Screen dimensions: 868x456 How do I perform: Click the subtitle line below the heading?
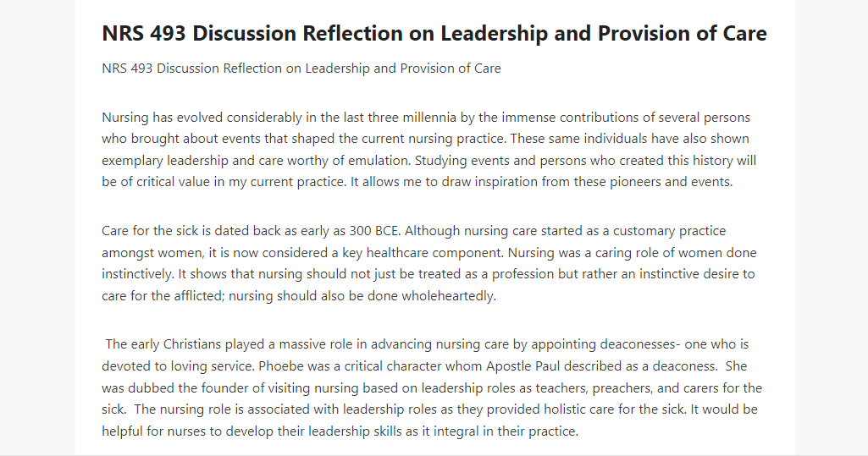301,69
